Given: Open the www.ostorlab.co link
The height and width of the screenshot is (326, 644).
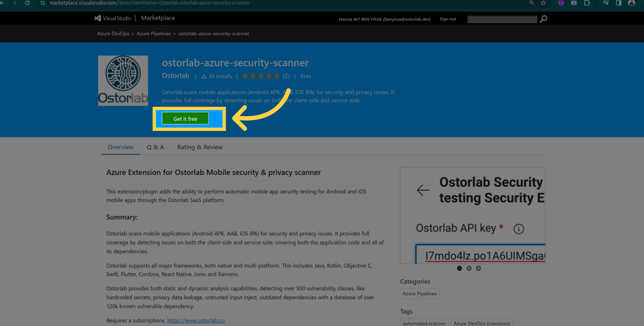Looking at the screenshot, I should (196, 321).
